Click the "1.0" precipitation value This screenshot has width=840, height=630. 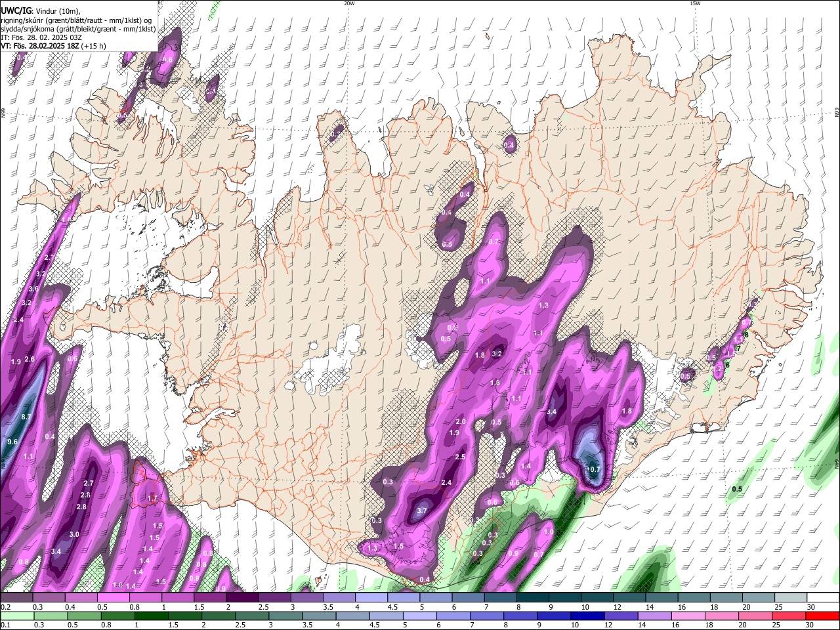tap(549, 532)
